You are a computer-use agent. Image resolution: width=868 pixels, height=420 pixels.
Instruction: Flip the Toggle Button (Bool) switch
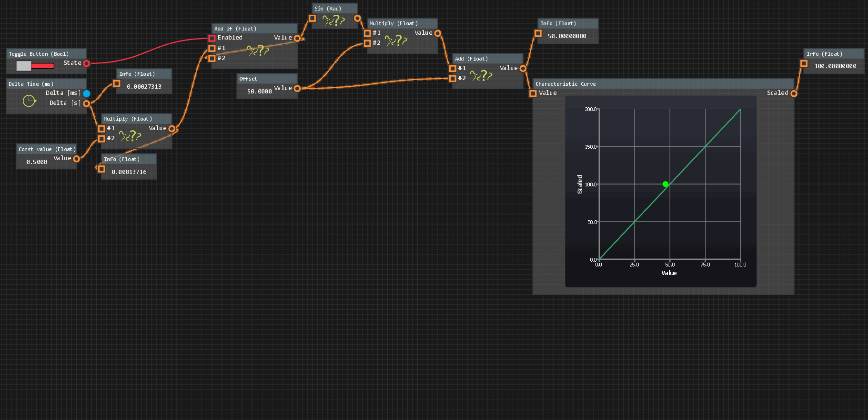[35, 66]
